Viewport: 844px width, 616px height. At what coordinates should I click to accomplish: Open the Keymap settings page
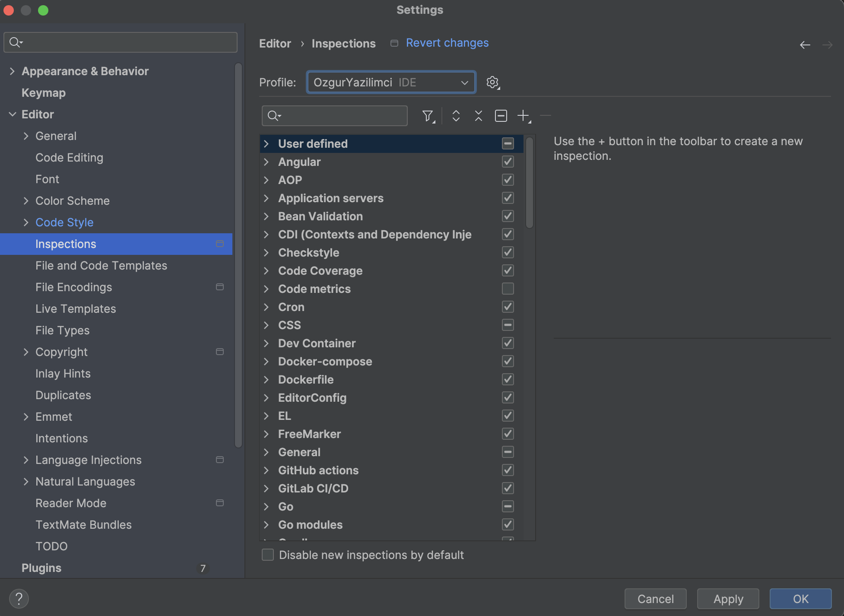(x=44, y=93)
